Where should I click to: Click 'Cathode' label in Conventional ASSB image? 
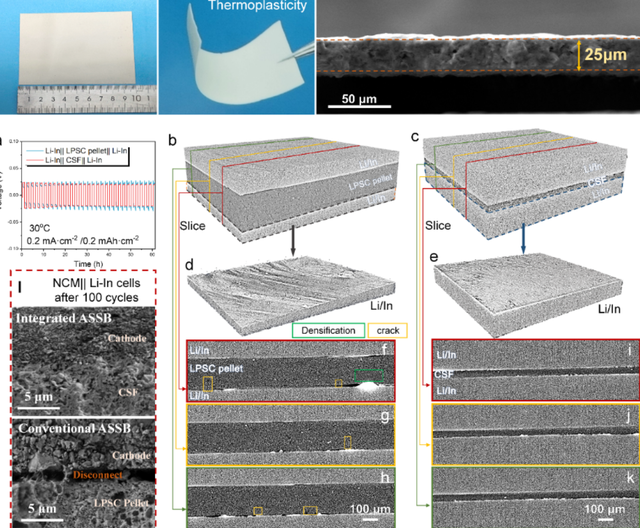click(x=131, y=455)
